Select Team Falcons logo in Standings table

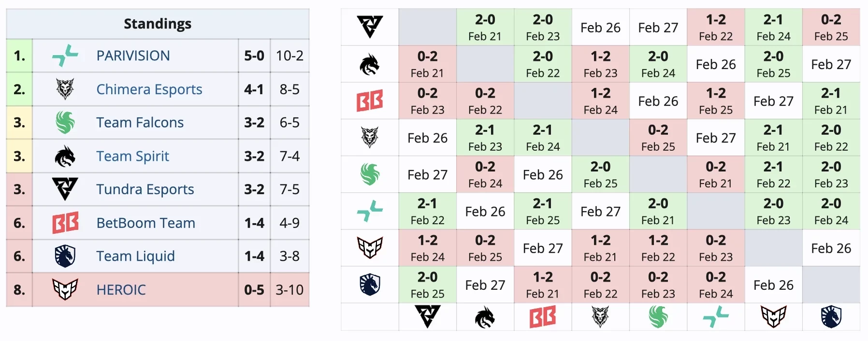pos(65,123)
